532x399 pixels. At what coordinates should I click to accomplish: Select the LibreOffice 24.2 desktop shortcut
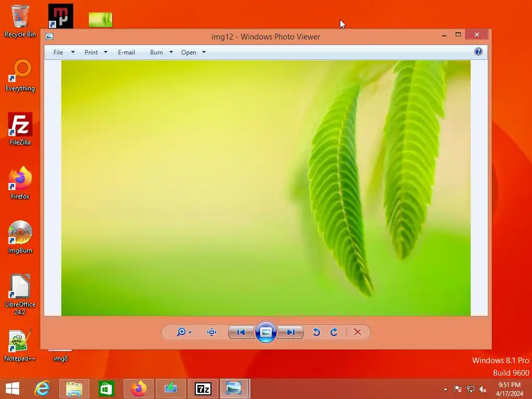[20, 295]
